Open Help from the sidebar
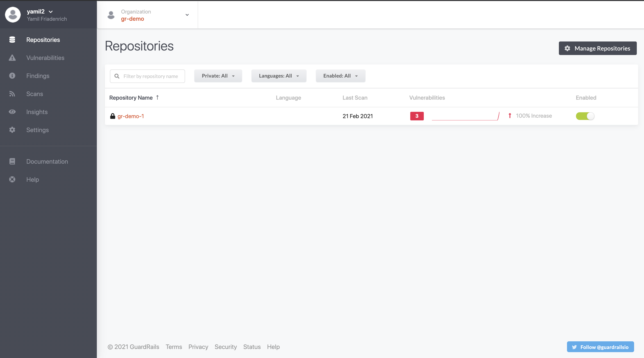The image size is (644, 358). click(32, 179)
